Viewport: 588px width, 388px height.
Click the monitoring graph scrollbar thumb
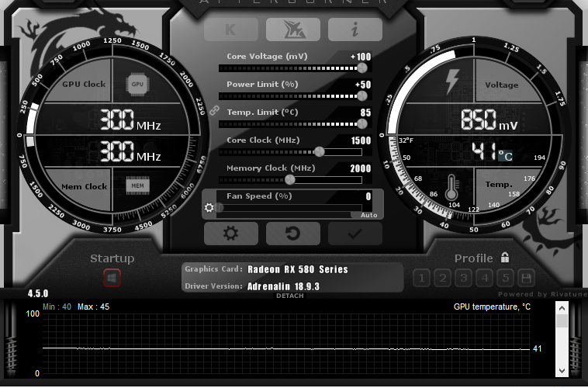tap(562, 320)
